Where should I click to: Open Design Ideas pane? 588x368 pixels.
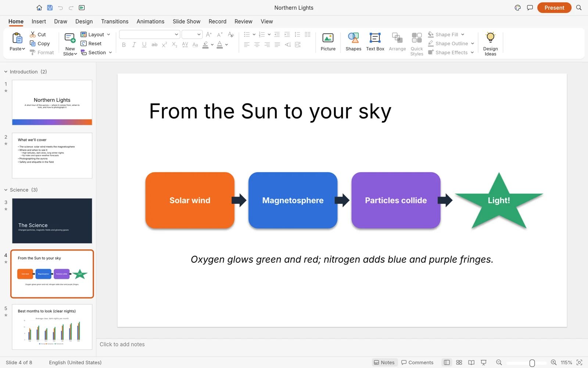point(490,43)
